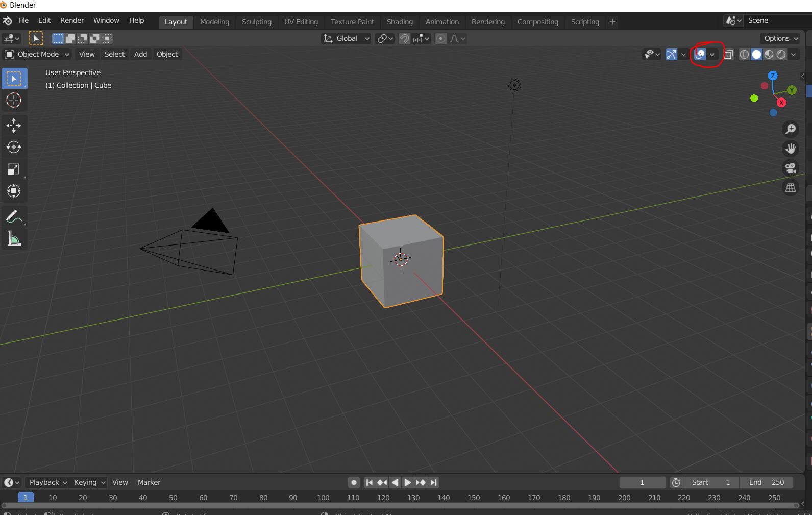Select the Measure tool
This screenshot has width=812, height=515.
pyautogui.click(x=14, y=238)
